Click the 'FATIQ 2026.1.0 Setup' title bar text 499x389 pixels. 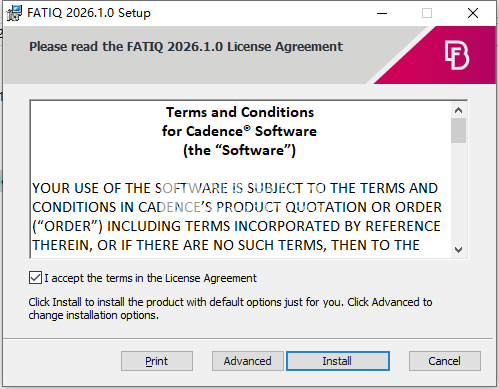tap(89, 13)
